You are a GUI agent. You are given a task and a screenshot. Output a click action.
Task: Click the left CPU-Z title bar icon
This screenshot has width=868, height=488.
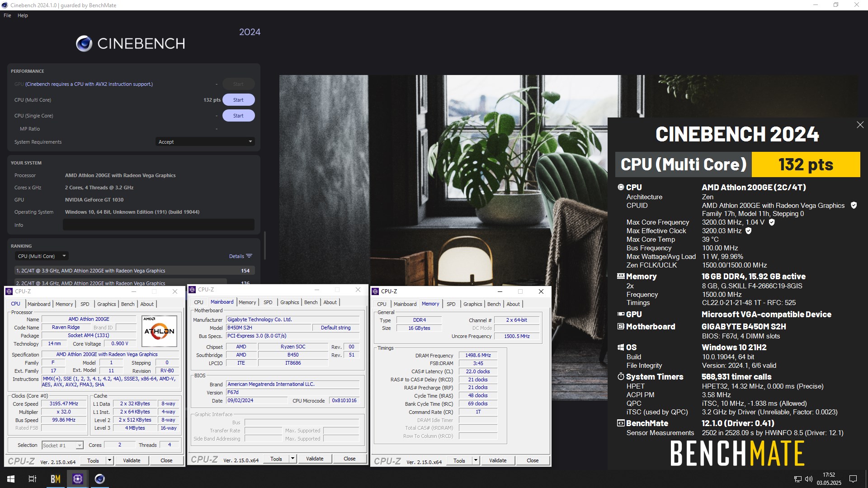9,291
